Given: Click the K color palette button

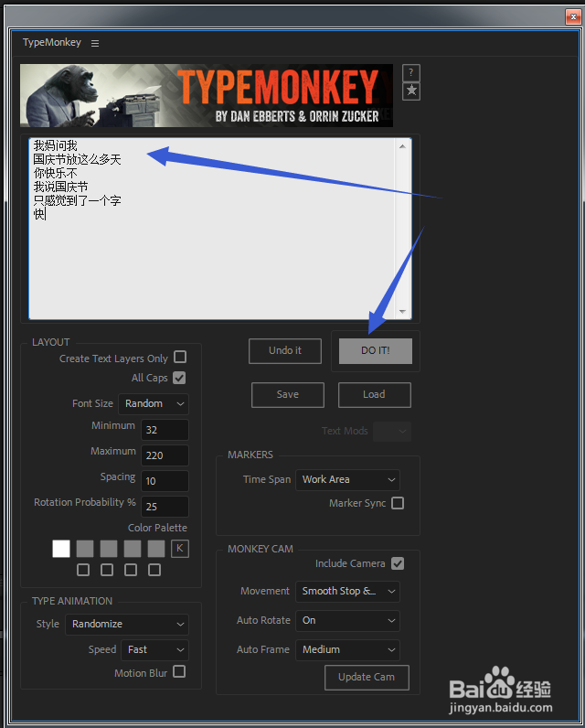Looking at the screenshot, I should (180, 549).
